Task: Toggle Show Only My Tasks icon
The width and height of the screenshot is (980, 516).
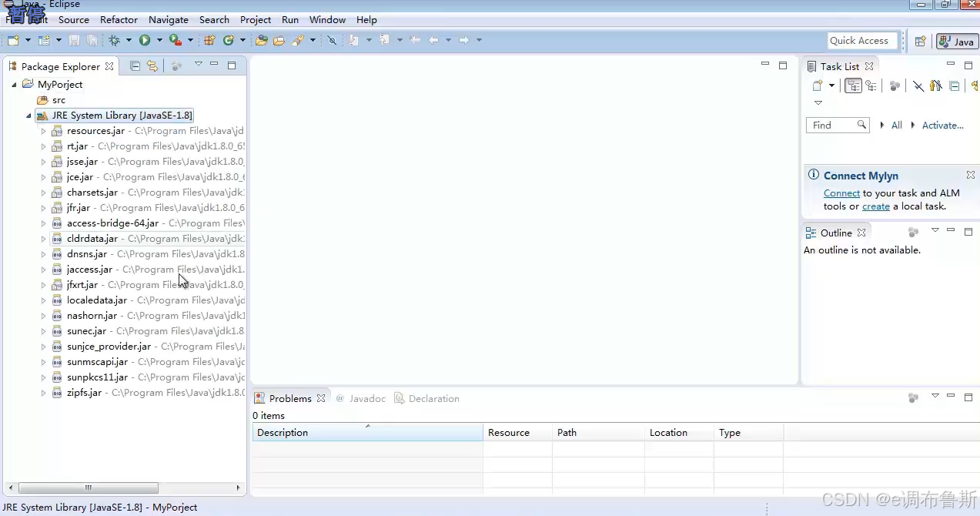Action: [936, 86]
